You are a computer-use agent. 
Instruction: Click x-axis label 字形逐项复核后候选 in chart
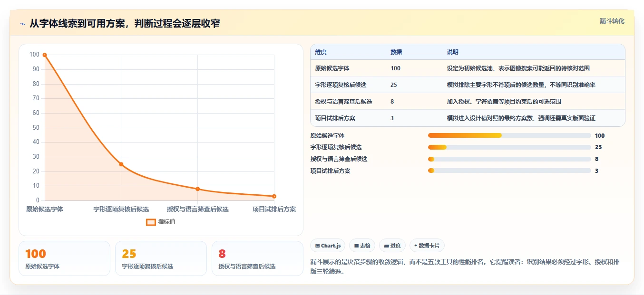[x=121, y=209]
